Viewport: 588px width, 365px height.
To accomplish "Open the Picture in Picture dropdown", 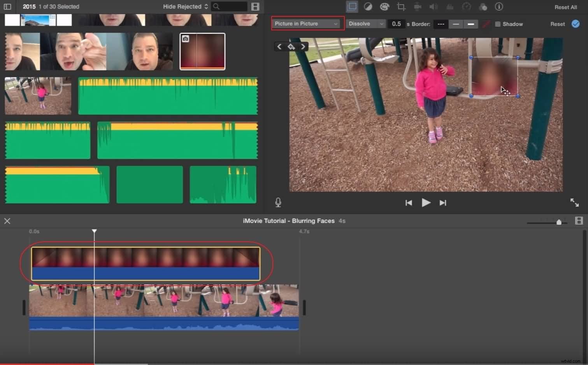I will tap(307, 24).
